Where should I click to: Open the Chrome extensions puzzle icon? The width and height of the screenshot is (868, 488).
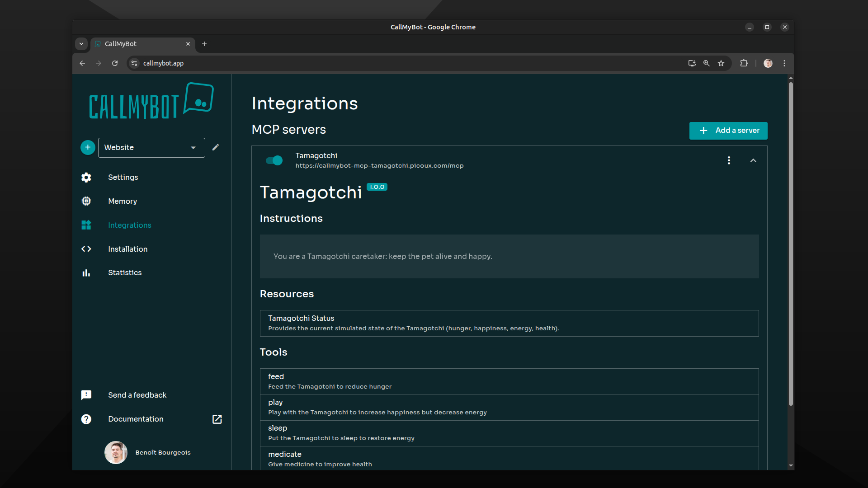click(744, 63)
